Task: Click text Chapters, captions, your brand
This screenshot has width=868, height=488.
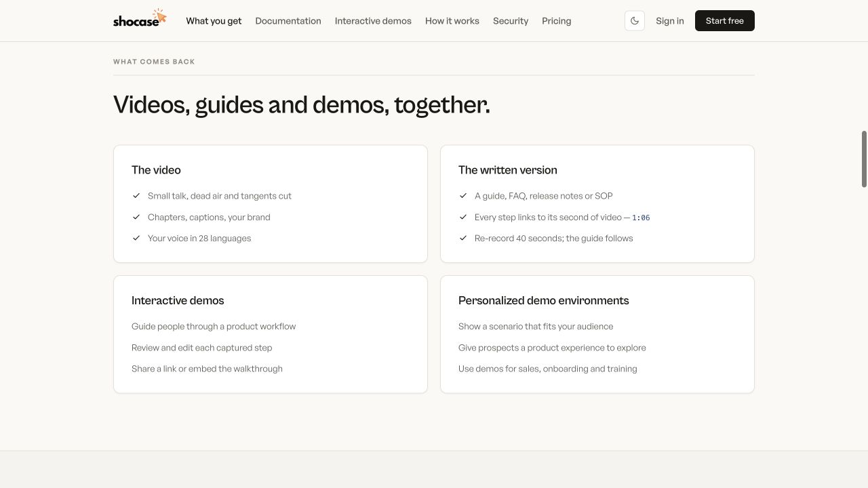Action: pos(209,217)
